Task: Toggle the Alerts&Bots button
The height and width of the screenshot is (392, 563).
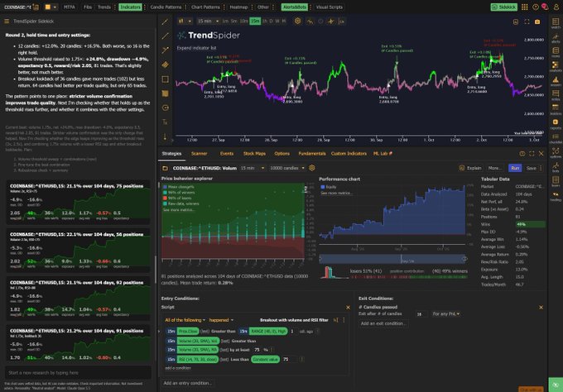Action: [x=294, y=7]
